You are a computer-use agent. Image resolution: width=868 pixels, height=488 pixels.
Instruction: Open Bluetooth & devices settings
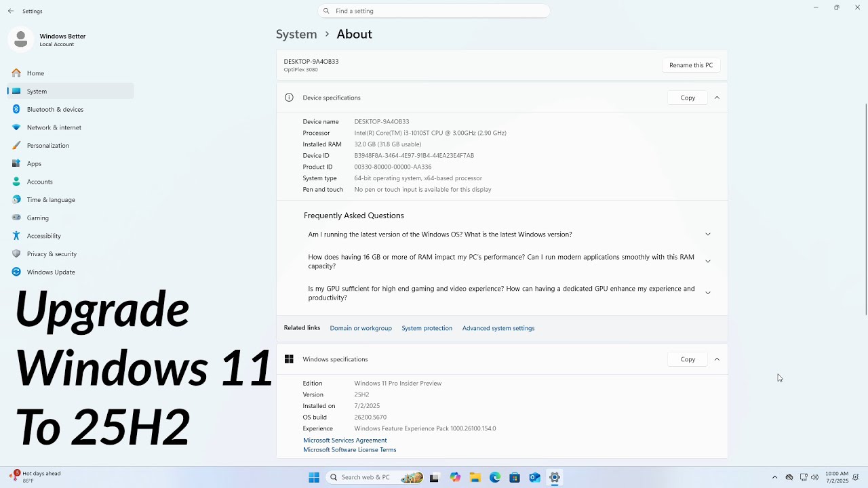click(71, 109)
